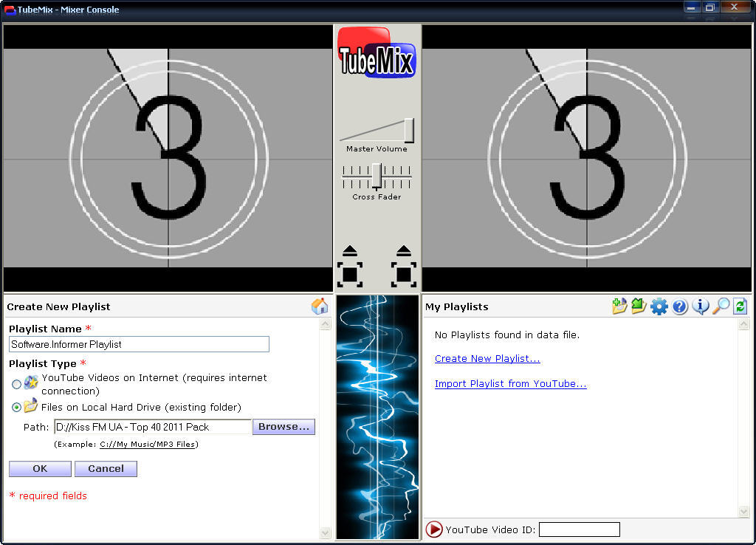Open the Create New Playlist... link
The height and width of the screenshot is (545, 756).
(x=487, y=358)
